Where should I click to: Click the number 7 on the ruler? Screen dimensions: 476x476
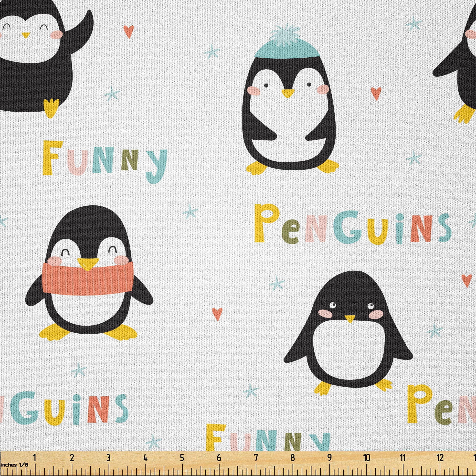[256, 458]
